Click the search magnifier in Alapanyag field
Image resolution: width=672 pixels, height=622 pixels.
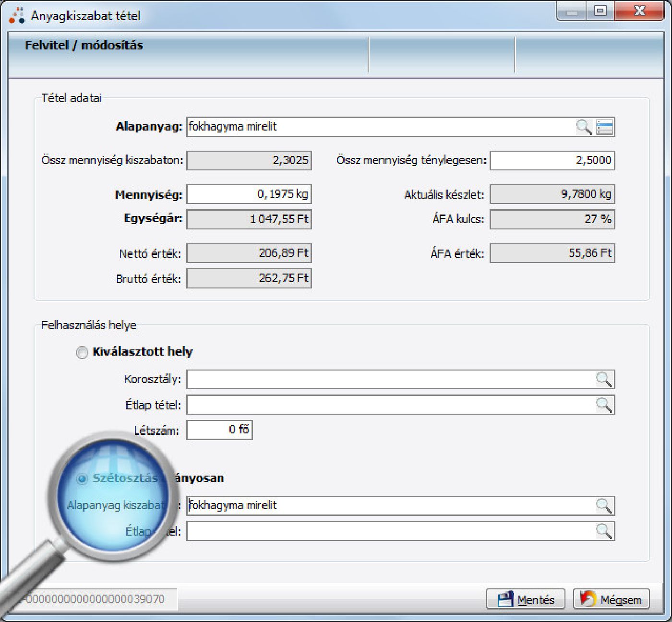click(x=583, y=127)
